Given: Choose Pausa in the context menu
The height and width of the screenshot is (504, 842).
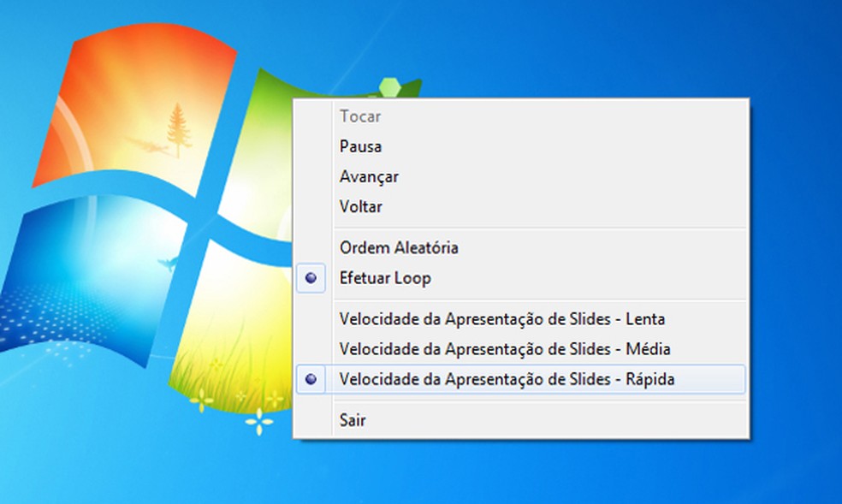Looking at the screenshot, I should click(520, 146).
